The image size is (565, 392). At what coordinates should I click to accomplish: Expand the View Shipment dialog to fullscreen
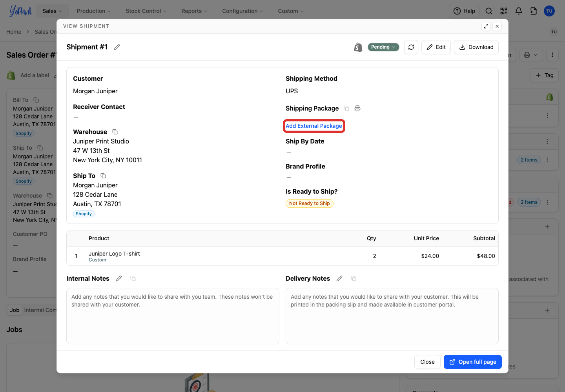[x=486, y=26]
